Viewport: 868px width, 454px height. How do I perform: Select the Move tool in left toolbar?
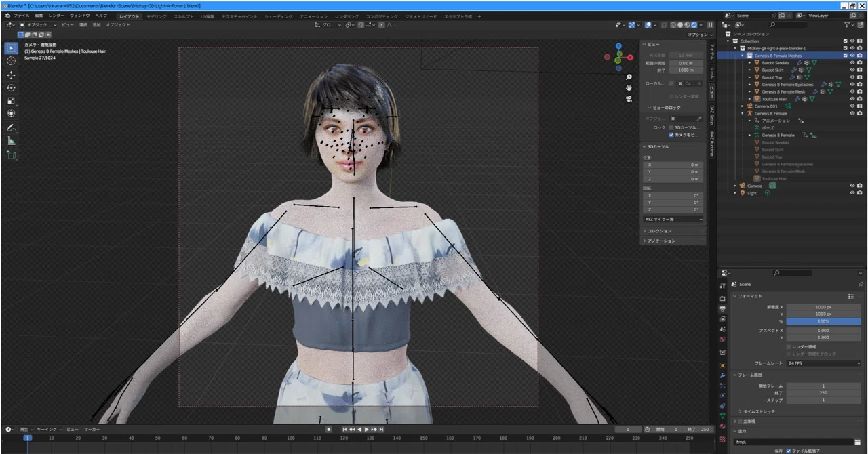click(x=11, y=75)
